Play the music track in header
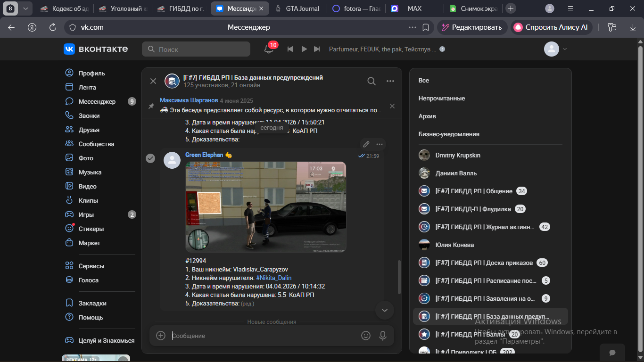Screen dimensions: 644x362 [x=304, y=49]
